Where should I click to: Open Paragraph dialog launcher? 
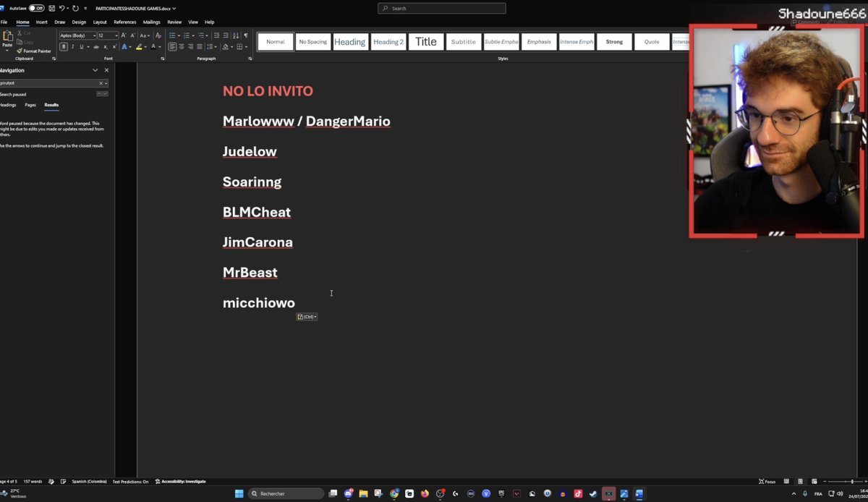pos(250,59)
